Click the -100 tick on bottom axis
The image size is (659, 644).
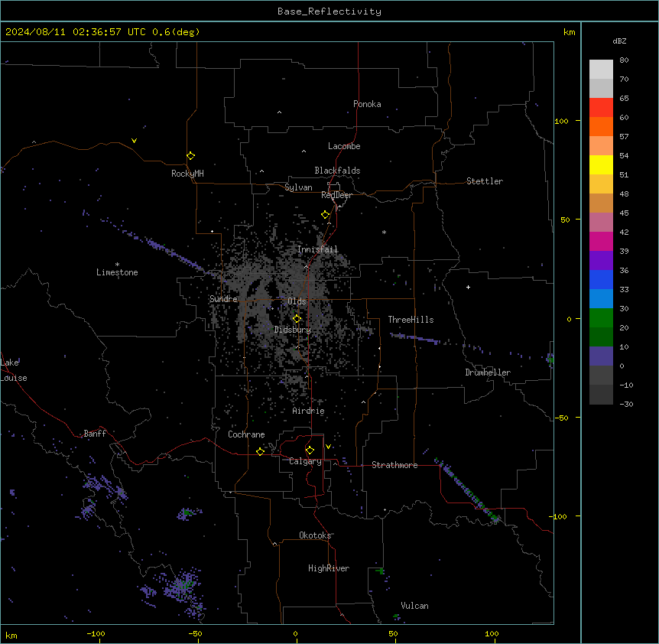(96, 634)
